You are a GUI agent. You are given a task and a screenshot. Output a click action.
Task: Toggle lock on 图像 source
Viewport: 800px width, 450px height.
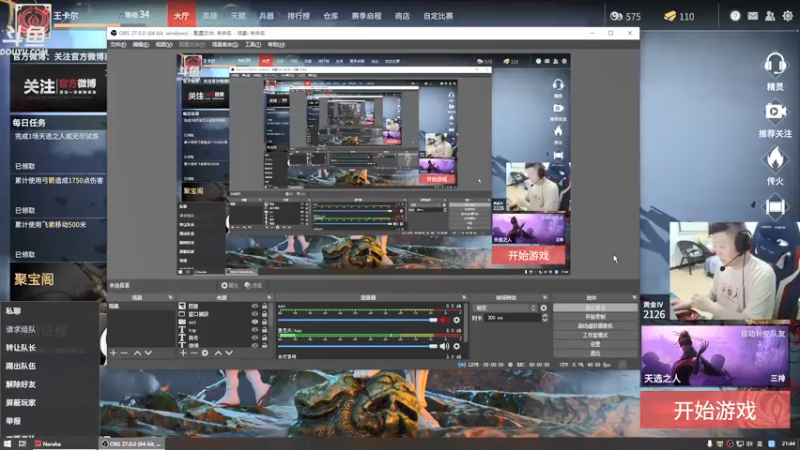point(264,306)
